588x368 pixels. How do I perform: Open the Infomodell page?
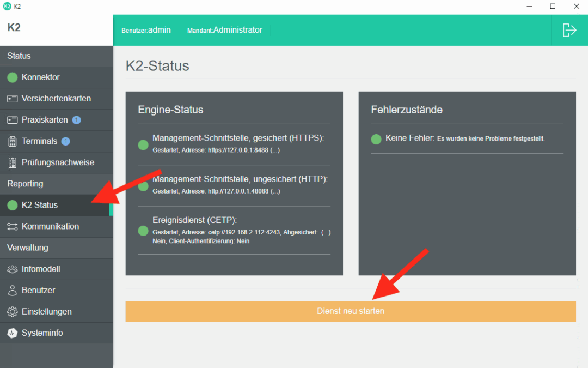pos(56,269)
